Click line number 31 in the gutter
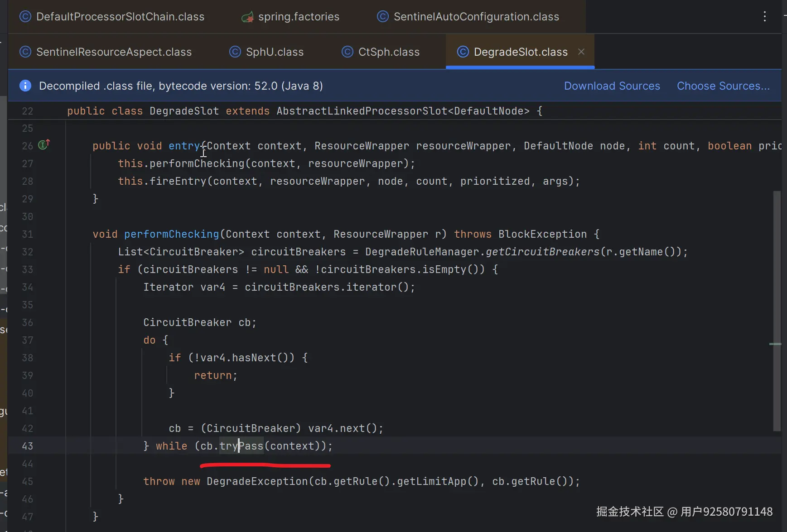The image size is (787, 532). click(28, 234)
